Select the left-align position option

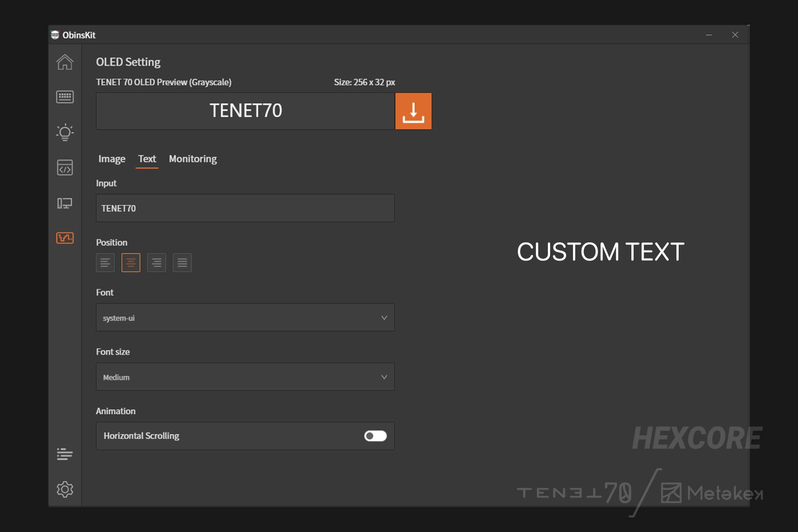(105, 262)
